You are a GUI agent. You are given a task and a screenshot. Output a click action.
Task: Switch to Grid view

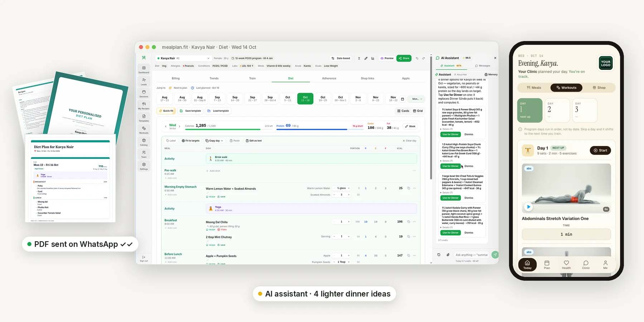click(418, 111)
